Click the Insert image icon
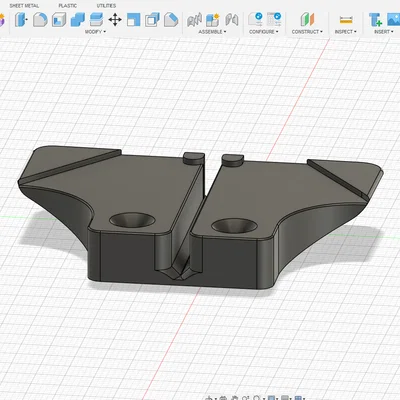Viewport: 400px width, 400px height. point(394,19)
